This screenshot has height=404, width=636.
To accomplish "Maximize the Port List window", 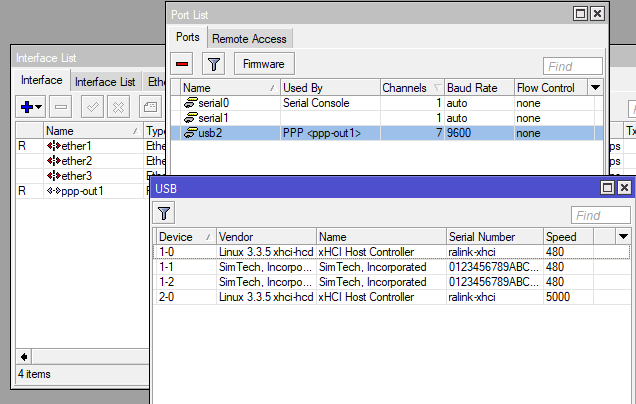I will point(580,14).
